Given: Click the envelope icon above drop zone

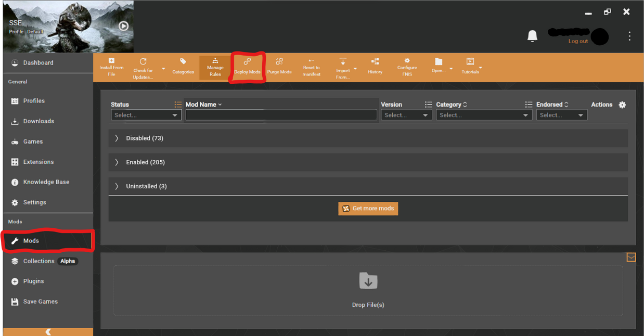Looking at the screenshot, I should tap(631, 257).
